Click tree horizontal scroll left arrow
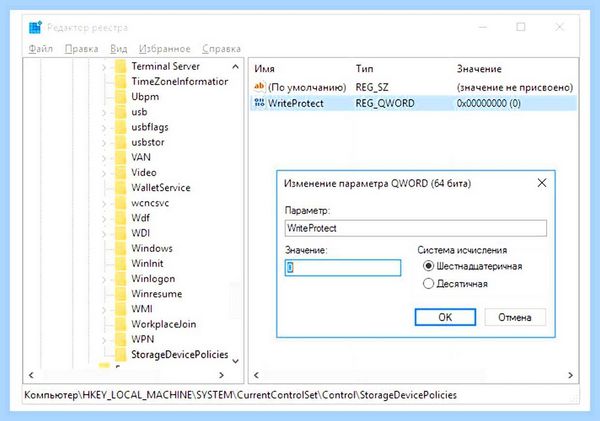 tap(31, 375)
